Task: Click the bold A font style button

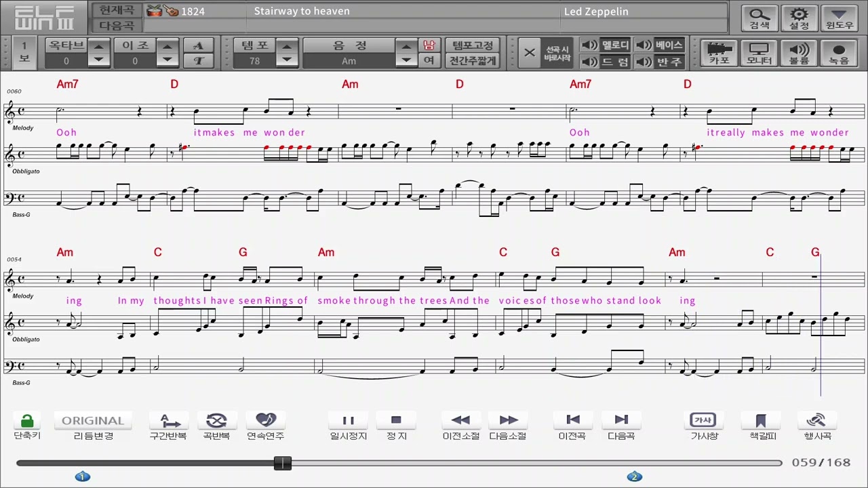Action: tap(199, 45)
